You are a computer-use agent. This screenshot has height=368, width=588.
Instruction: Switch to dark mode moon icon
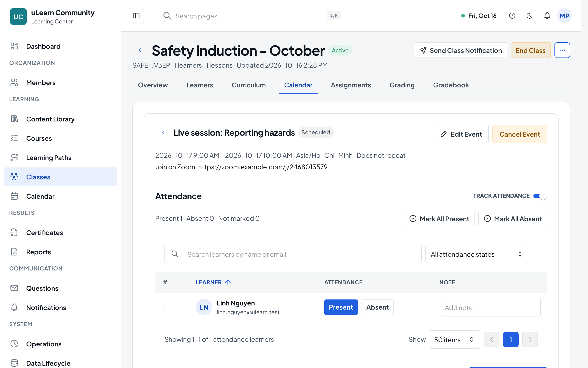click(529, 16)
